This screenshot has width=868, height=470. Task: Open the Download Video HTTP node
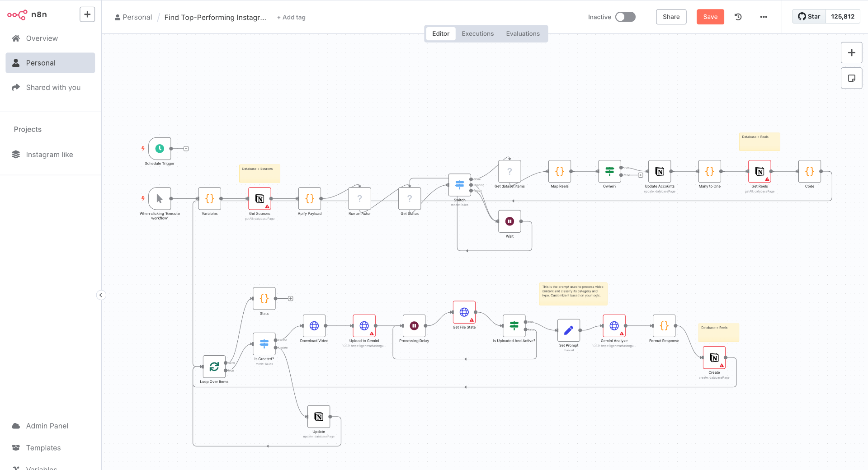tap(314, 326)
